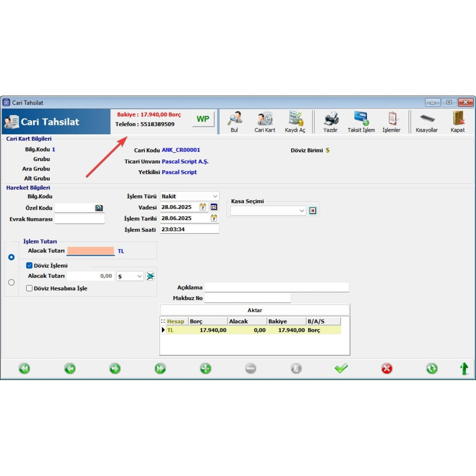Show Kısayollar keyboard shortcuts

427,121
